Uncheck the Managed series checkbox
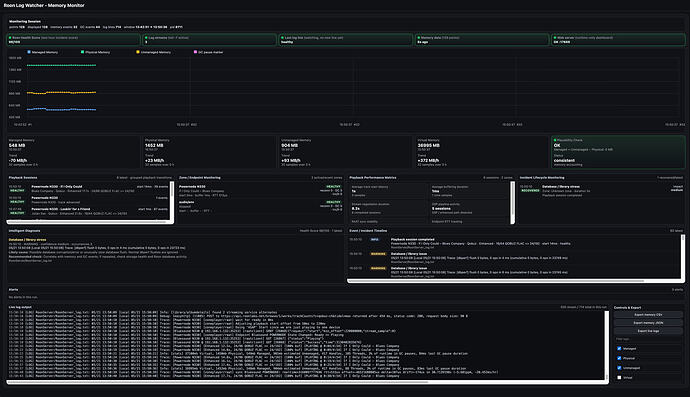Screen dimensions: 690x397 coord(619,349)
